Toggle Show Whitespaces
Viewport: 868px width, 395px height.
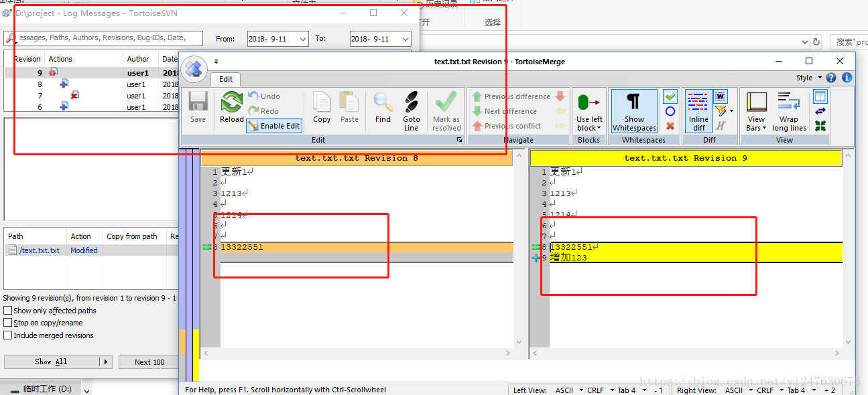point(634,111)
